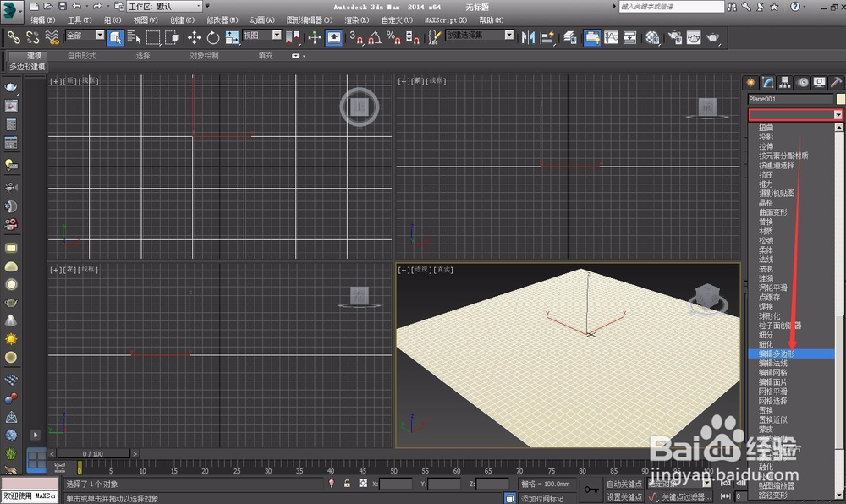Click the Undo arrow in quick access
The image size is (846, 504).
[76, 7]
